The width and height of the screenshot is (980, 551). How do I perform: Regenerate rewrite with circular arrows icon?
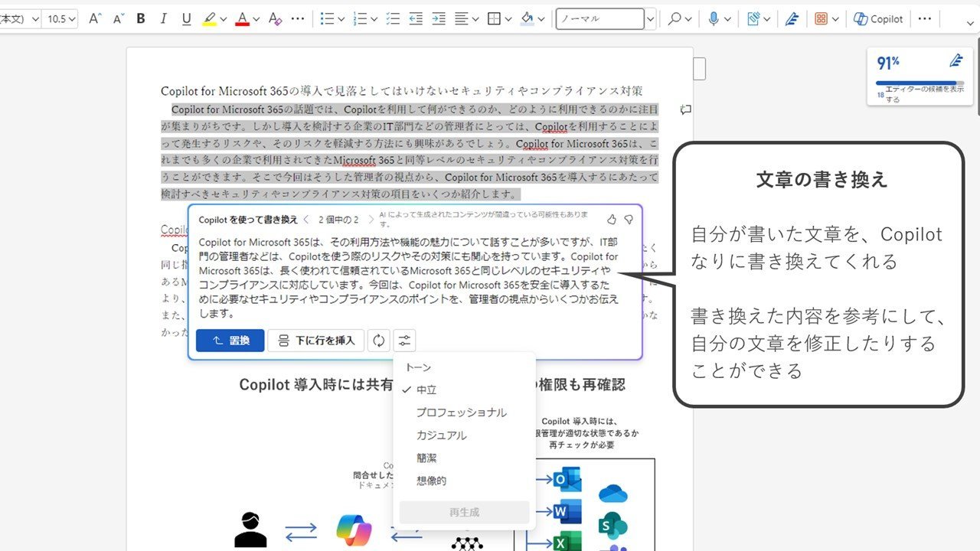pos(378,341)
